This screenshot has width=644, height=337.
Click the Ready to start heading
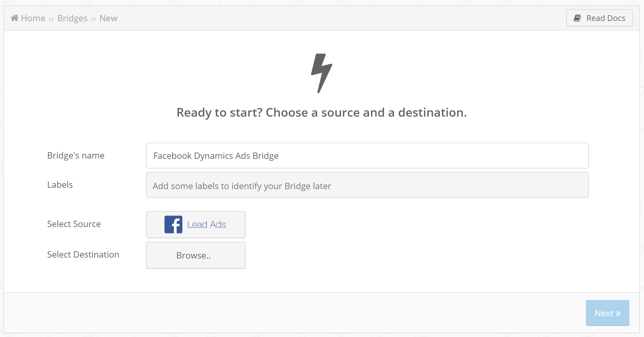[322, 113]
